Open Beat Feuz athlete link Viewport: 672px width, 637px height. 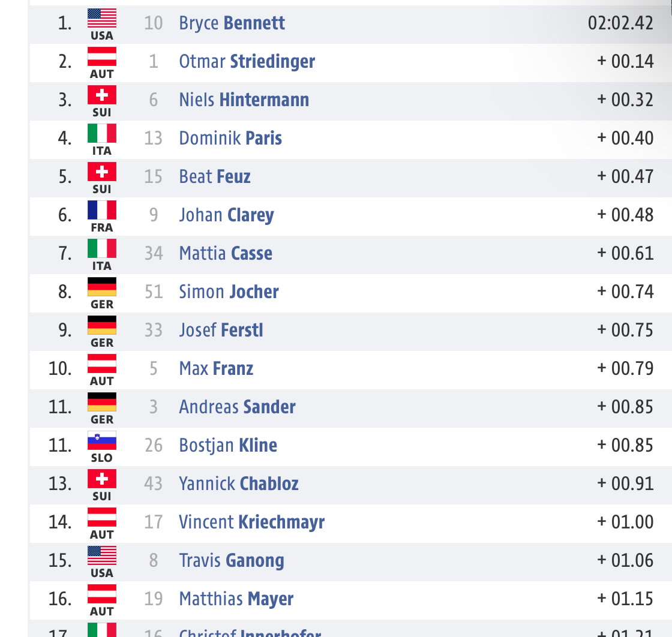pyautogui.click(x=215, y=176)
